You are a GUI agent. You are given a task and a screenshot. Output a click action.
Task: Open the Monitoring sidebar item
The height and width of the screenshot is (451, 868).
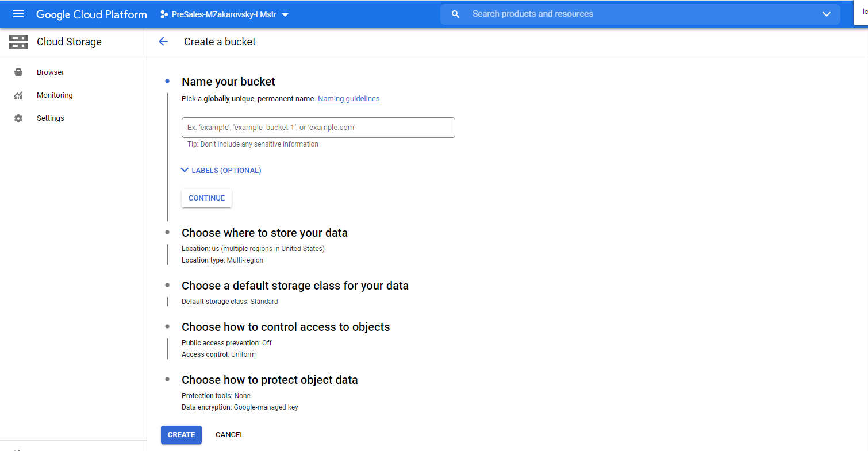coord(55,95)
